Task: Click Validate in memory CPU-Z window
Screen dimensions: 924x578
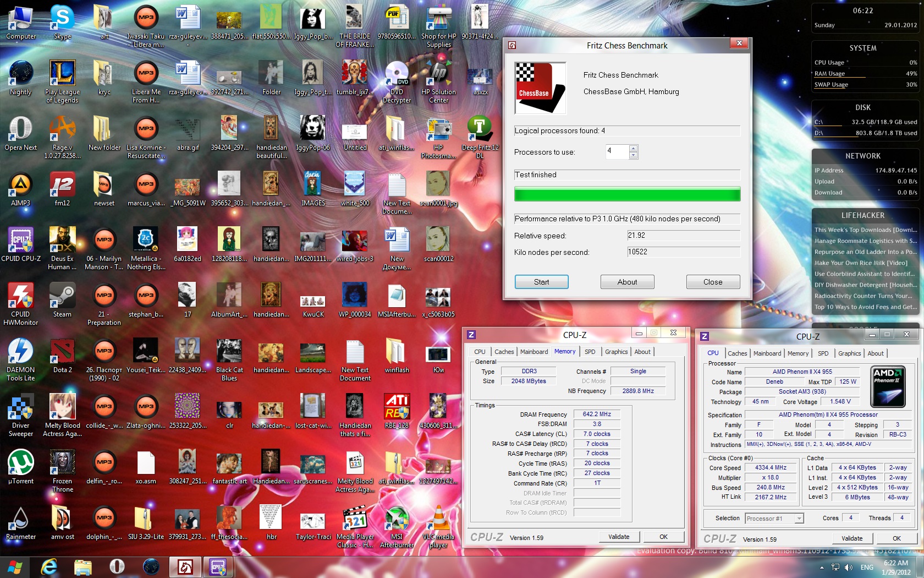Action: pyautogui.click(x=619, y=537)
